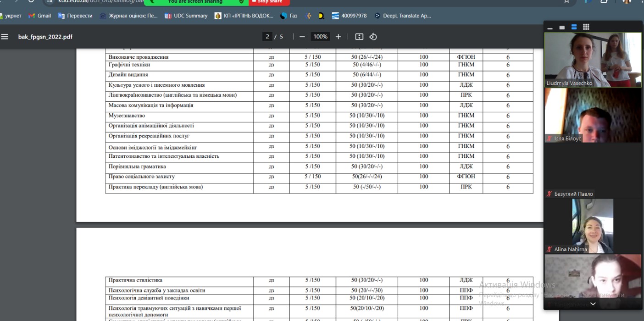
Task: Zoom out the PDF with minus icon
Action: [302, 37]
